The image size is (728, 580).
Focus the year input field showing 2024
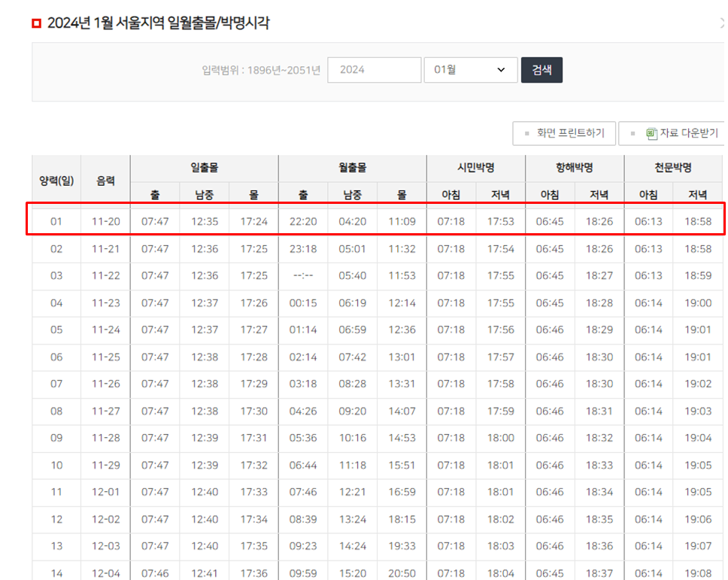375,70
